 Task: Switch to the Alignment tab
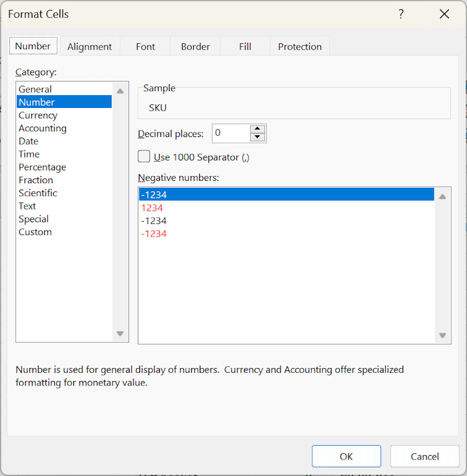coord(89,47)
